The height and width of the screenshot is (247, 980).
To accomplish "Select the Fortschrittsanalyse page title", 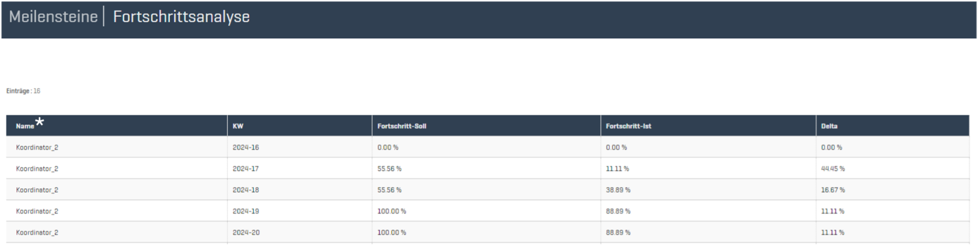I will pyautogui.click(x=181, y=17).
